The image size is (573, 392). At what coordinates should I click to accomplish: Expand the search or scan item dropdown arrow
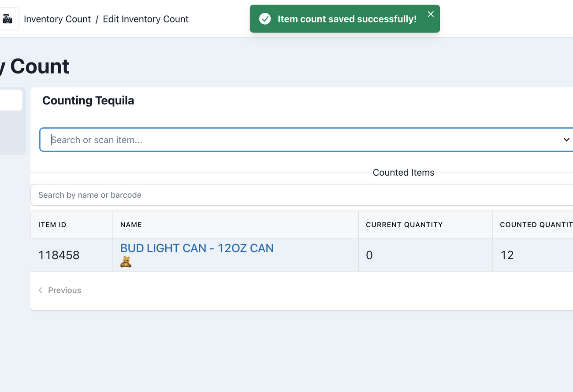click(x=566, y=140)
